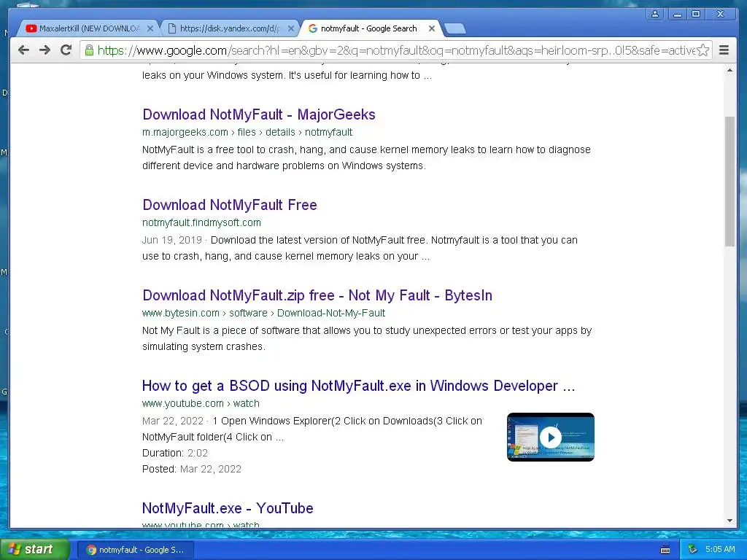Click the tray icon beside the clock

coord(693,549)
